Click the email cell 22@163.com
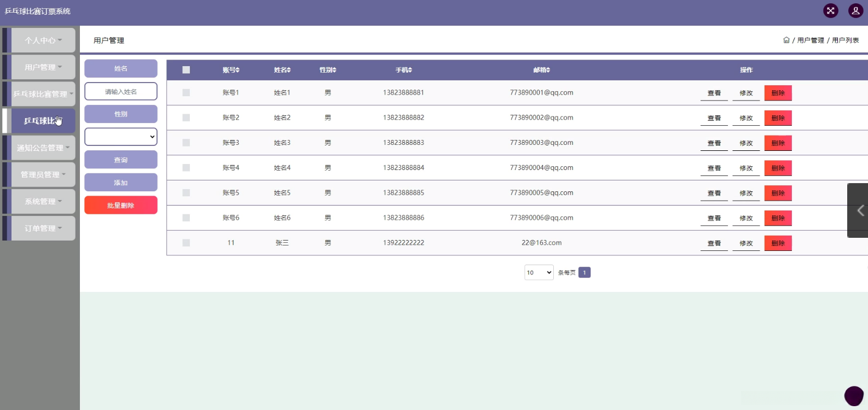This screenshot has width=868, height=410. (542, 243)
